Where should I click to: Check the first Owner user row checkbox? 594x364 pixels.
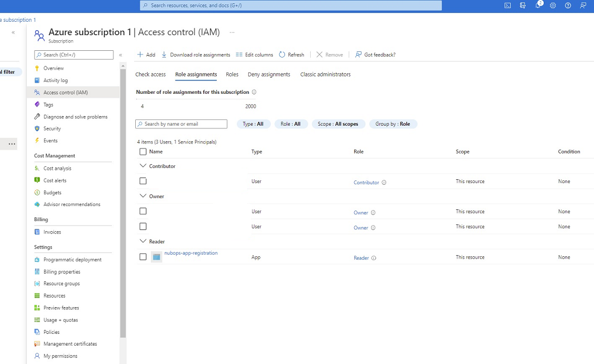pyautogui.click(x=143, y=211)
